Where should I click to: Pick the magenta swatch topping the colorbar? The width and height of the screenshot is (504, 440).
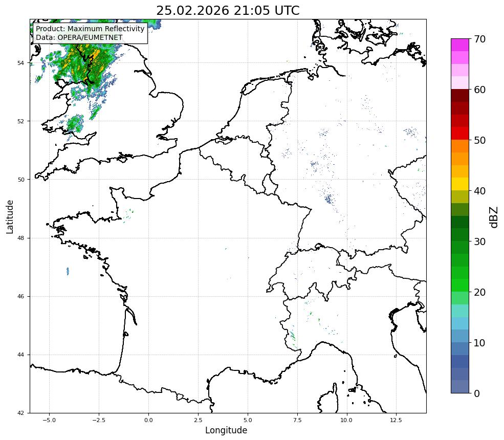460,45
